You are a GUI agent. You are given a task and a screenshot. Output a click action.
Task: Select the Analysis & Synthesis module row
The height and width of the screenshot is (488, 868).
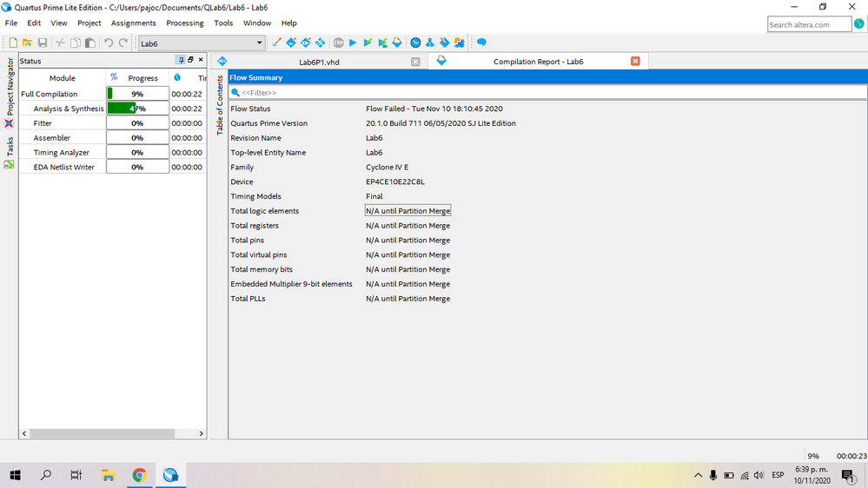pos(68,109)
